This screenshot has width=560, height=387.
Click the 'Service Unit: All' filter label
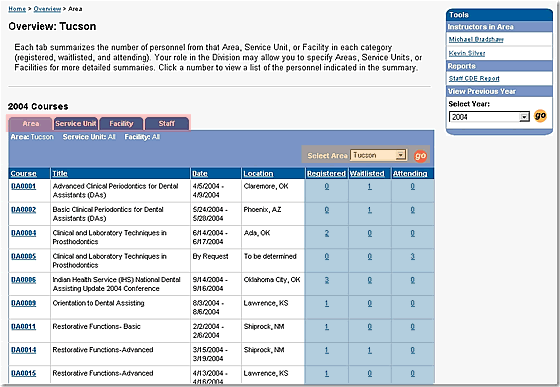[x=89, y=137]
